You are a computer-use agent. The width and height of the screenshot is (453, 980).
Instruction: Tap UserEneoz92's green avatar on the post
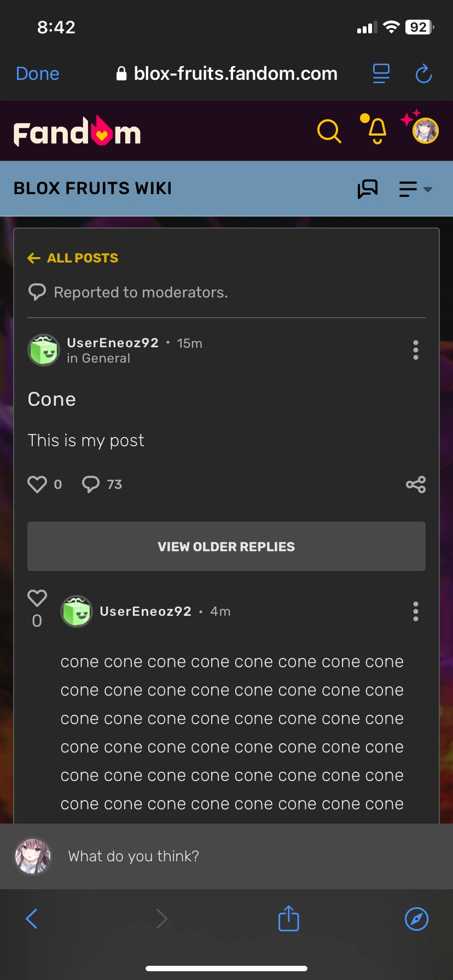[x=43, y=350]
